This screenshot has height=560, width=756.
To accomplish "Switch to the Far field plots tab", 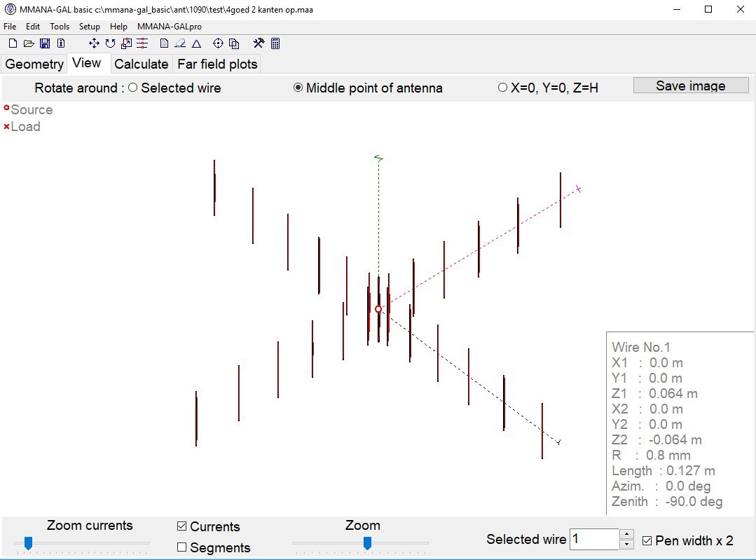I will click(217, 64).
